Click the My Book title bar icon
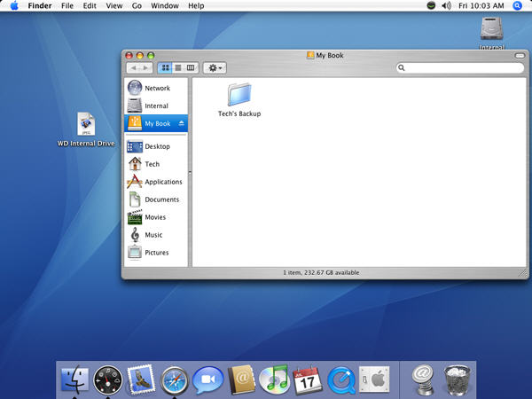The height and width of the screenshot is (399, 532). pyautogui.click(x=310, y=55)
